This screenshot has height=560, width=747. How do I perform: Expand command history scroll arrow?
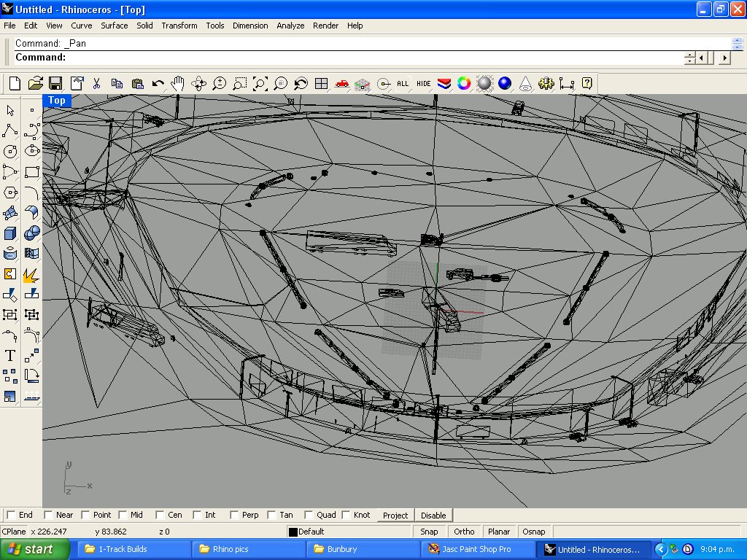coord(737,43)
